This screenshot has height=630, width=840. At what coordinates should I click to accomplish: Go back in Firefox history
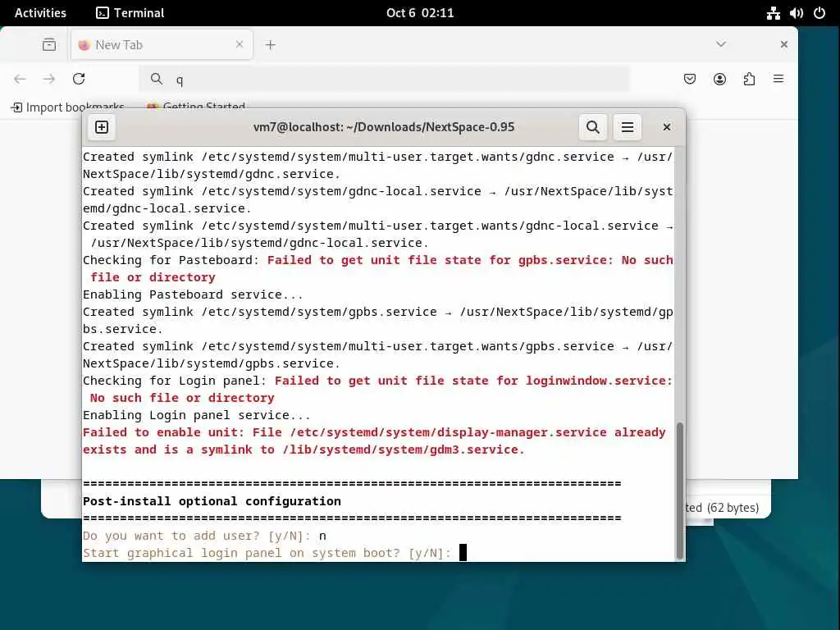[20, 80]
